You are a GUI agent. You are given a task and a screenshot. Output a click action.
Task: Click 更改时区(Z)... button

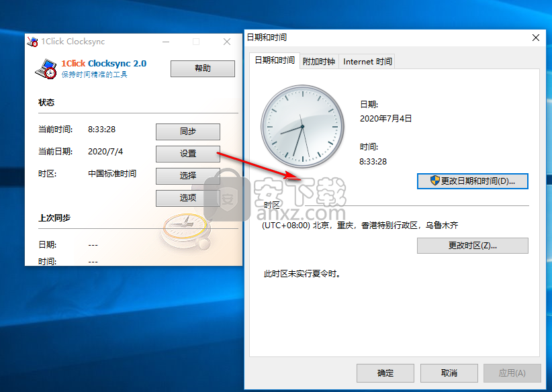pos(473,246)
